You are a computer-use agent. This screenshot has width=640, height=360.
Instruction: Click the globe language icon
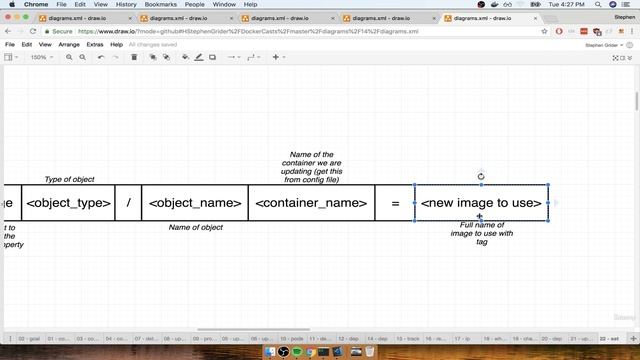630,45
